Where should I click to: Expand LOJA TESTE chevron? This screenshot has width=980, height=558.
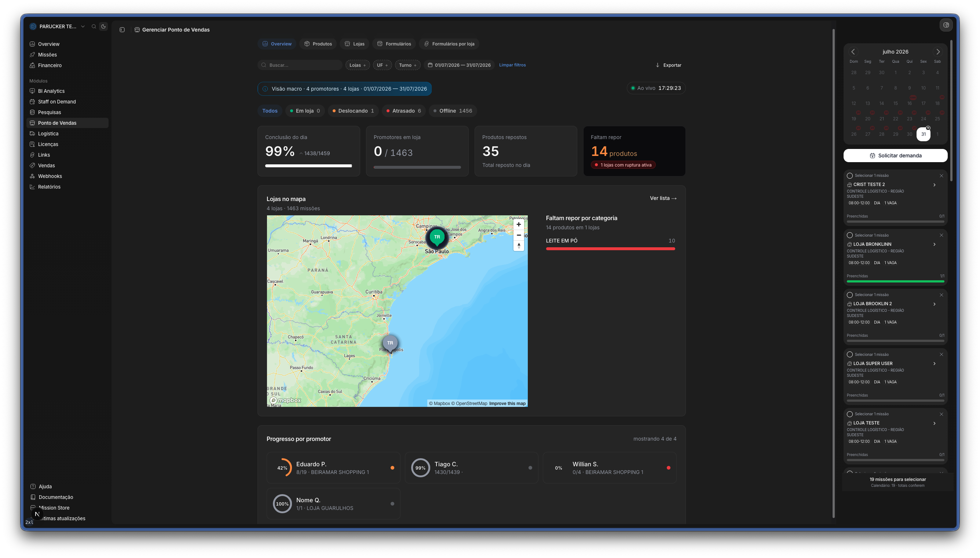click(x=935, y=423)
